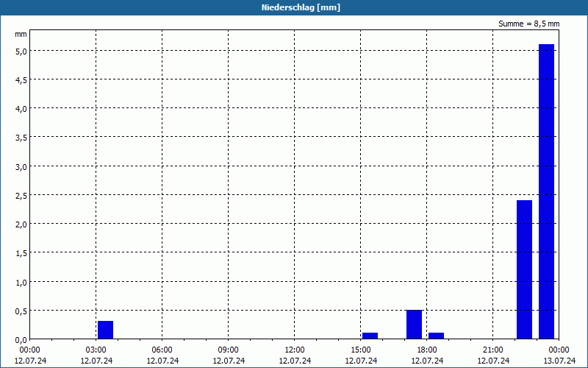Click the '06:00' time axis label
588x368 pixels.
(162, 350)
